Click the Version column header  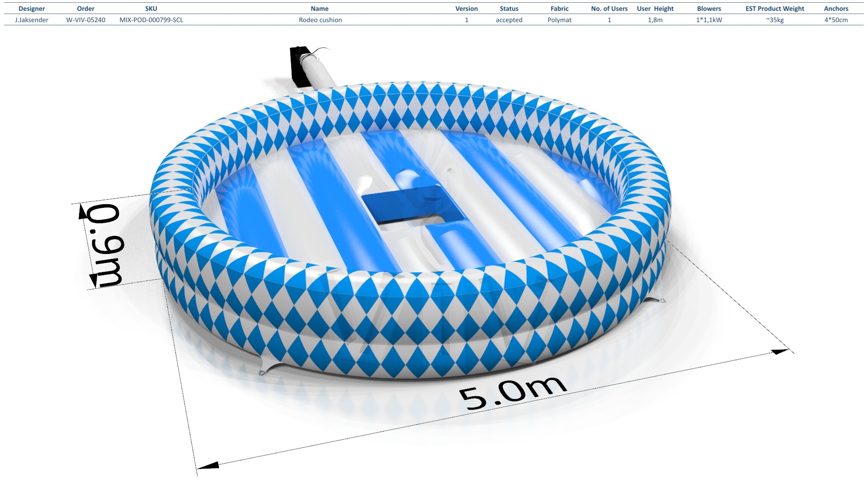pyautogui.click(x=467, y=9)
